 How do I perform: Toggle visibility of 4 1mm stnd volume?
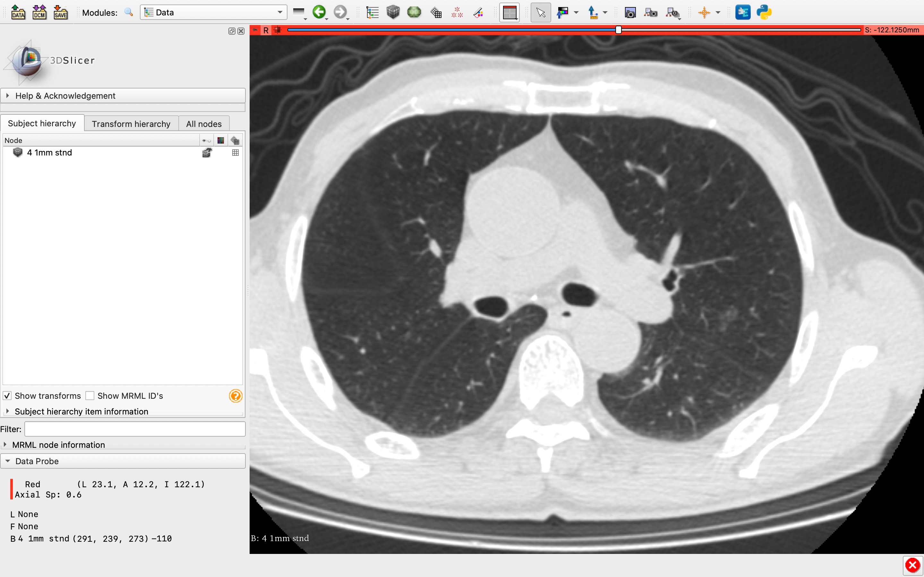207,153
